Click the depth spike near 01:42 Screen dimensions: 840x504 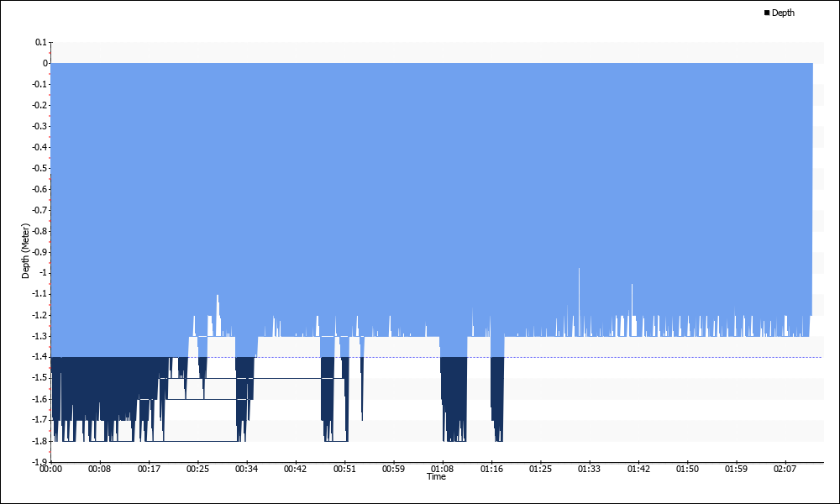[x=633, y=310]
